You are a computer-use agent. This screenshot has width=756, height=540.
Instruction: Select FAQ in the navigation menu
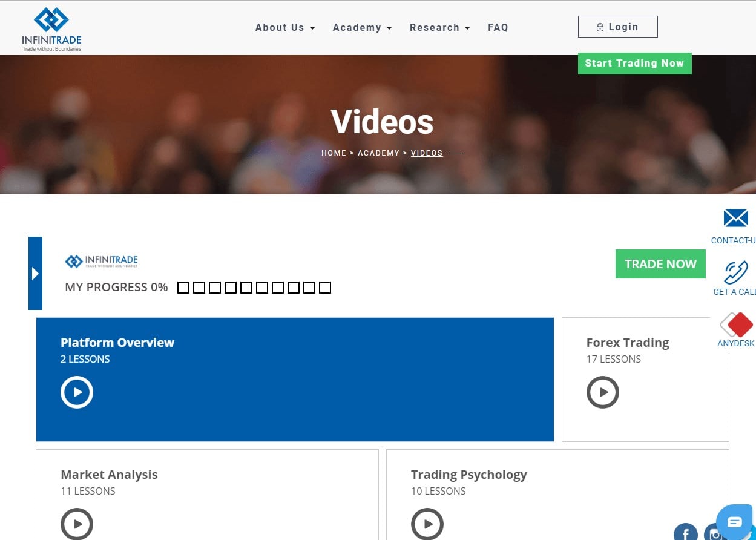498,27
